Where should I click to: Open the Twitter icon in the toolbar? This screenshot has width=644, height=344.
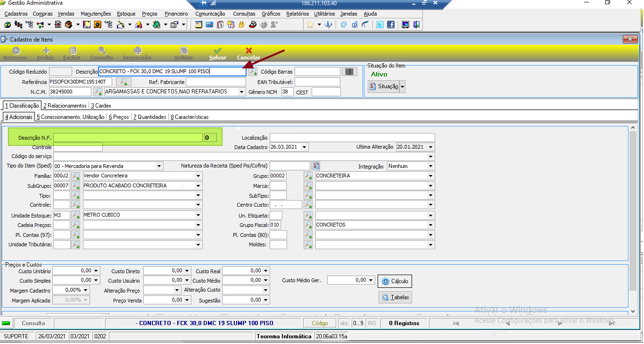(x=380, y=25)
